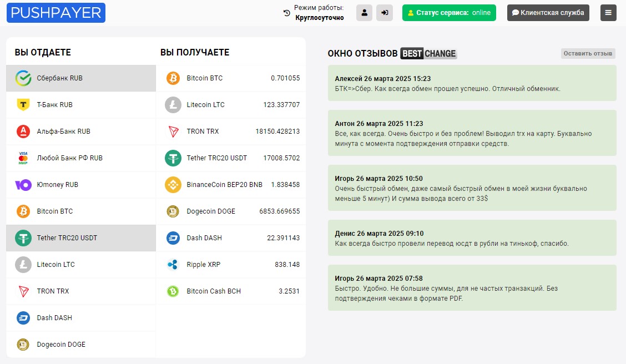
Task: Select Сбербанк RUB to give
Action: [x=80, y=78]
